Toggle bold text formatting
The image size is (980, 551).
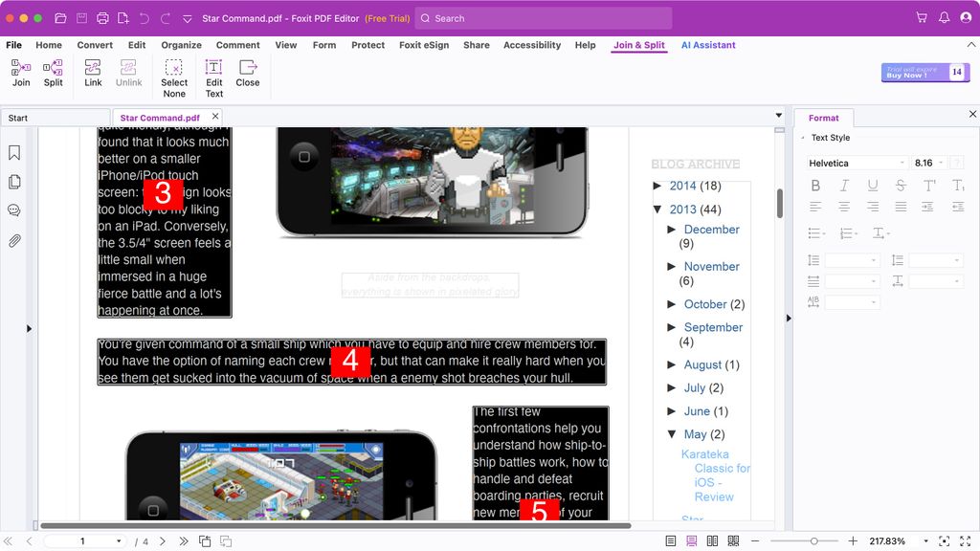tap(815, 186)
